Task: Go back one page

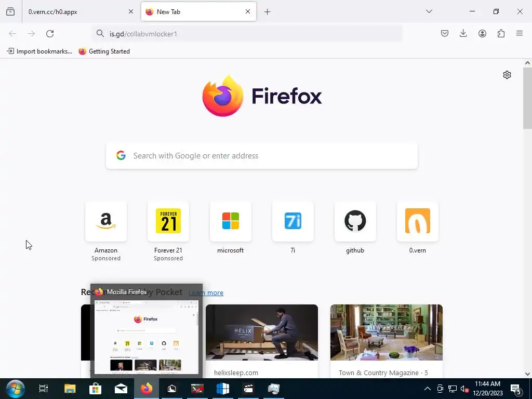Action: 12,34
